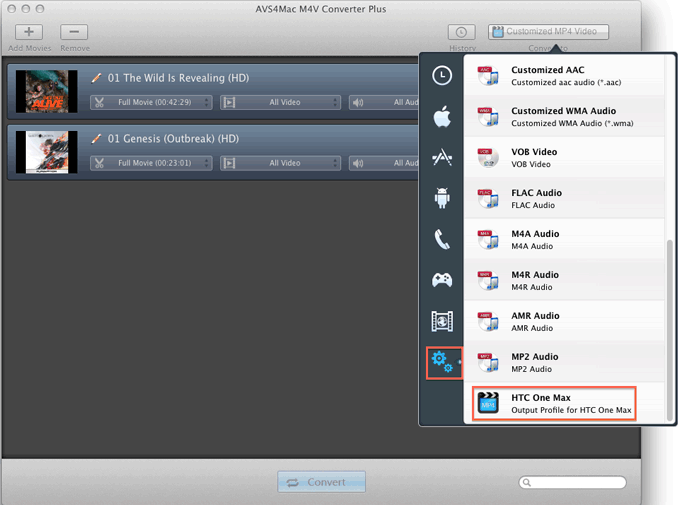This screenshot has height=505, width=678.
Task: Choose FLAC Audio format
Action: [564, 198]
